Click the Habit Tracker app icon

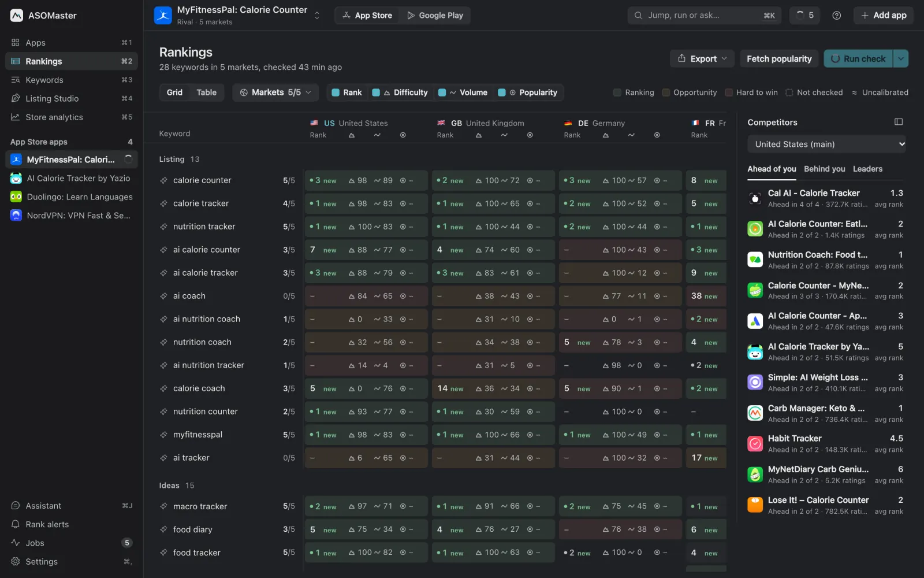coord(755,444)
